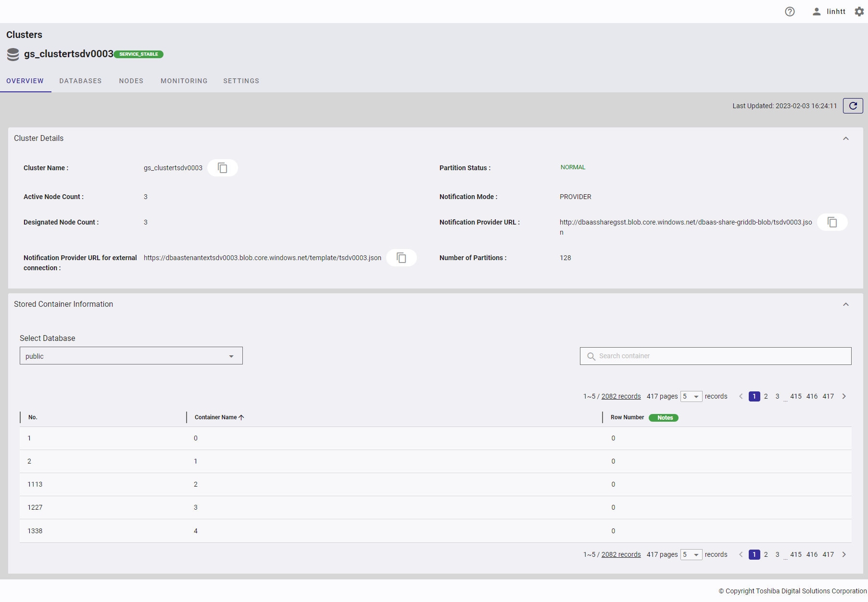Viewport: 868px width, 602px height.
Task: Open top records-per-page dropdown
Action: 691,396
